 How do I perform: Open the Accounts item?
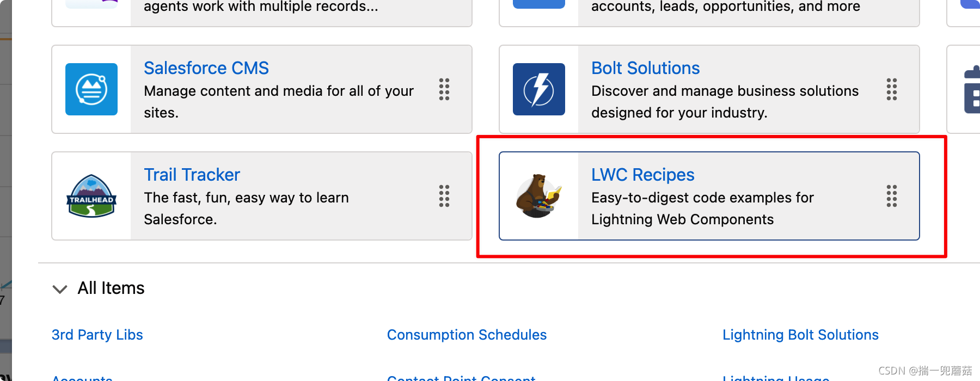81,377
